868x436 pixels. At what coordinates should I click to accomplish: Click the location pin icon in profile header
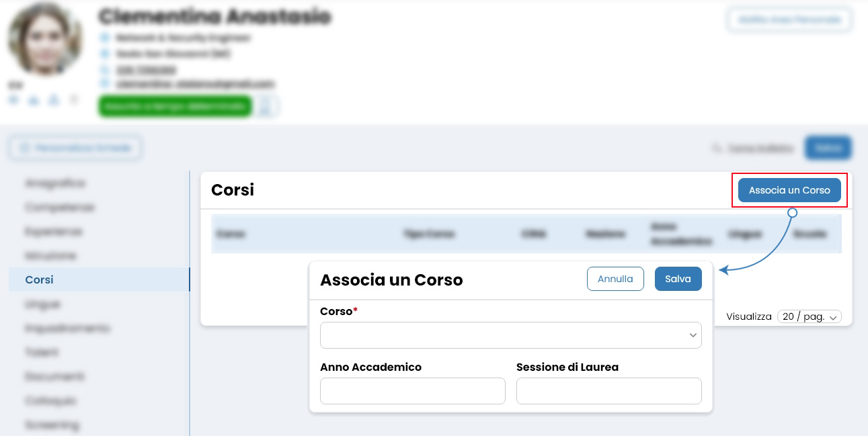click(104, 54)
